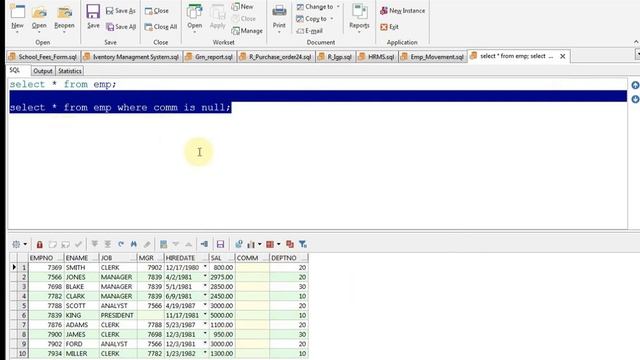Open the Copy to dropdown

[315, 19]
